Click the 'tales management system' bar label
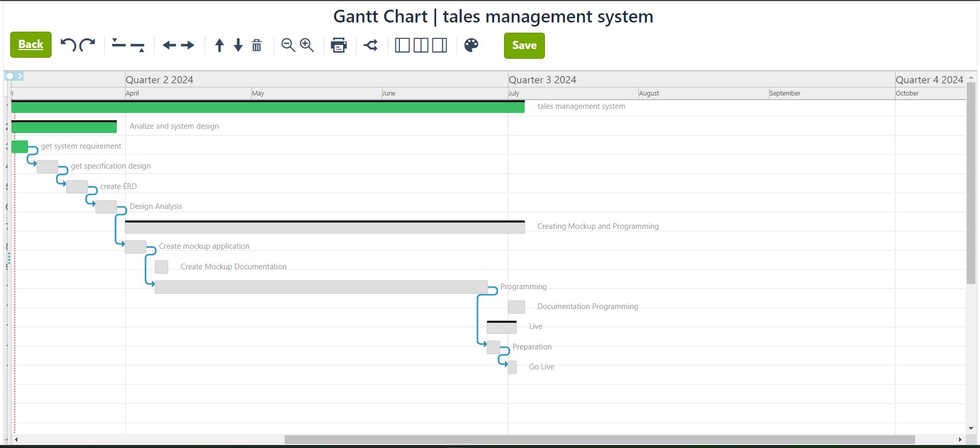The width and height of the screenshot is (980, 448). point(581,106)
